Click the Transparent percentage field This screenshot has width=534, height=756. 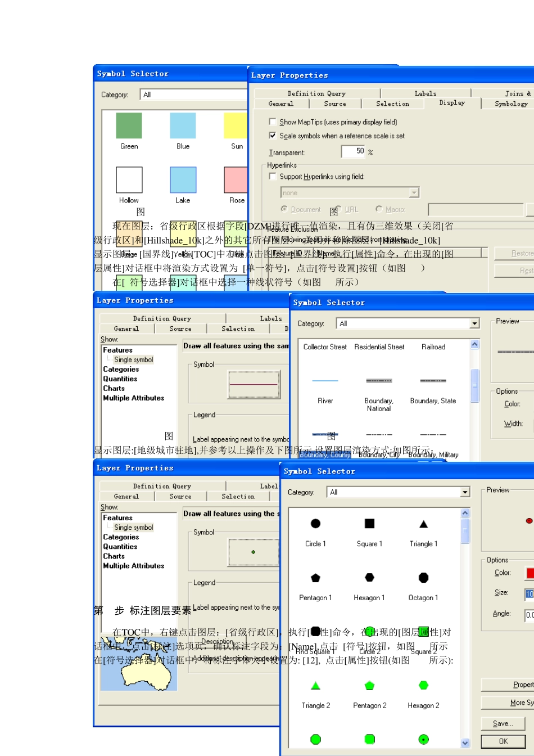(x=353, y=151)
